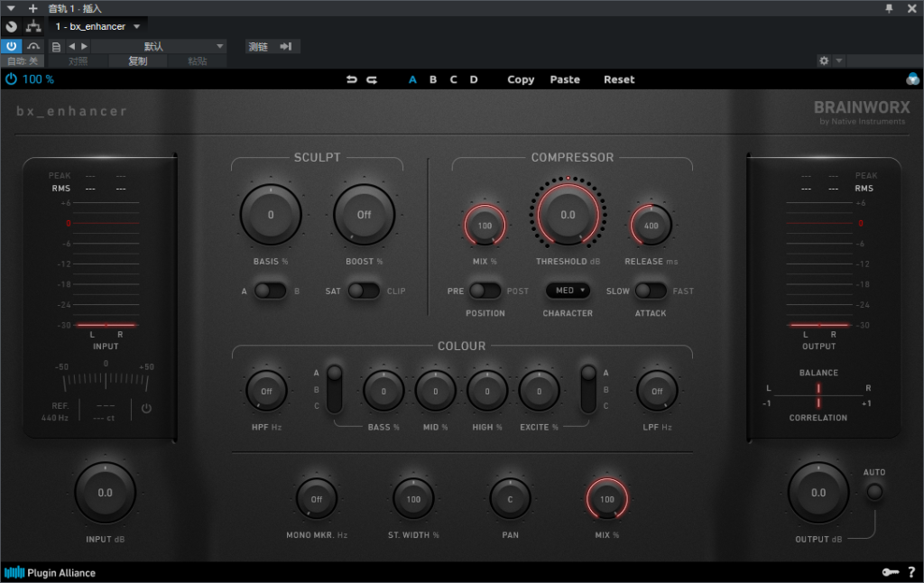Click the left Colour A/B/C slider
Viewport: 924px width, 583px height.
(x=334, y=389)
